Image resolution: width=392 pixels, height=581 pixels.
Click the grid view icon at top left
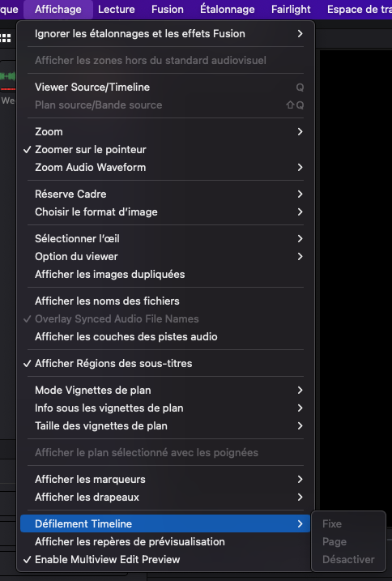(x=6, y=38)
